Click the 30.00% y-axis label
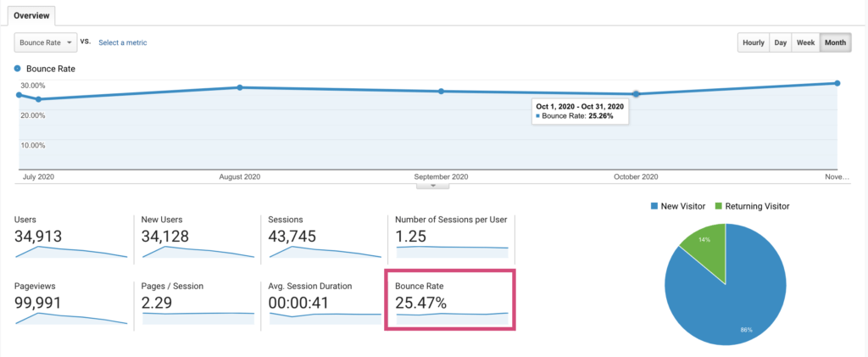 33,86
